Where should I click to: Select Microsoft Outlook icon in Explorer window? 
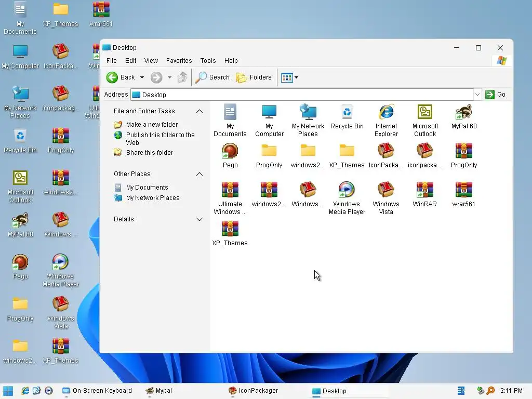(x=425, y=121)
